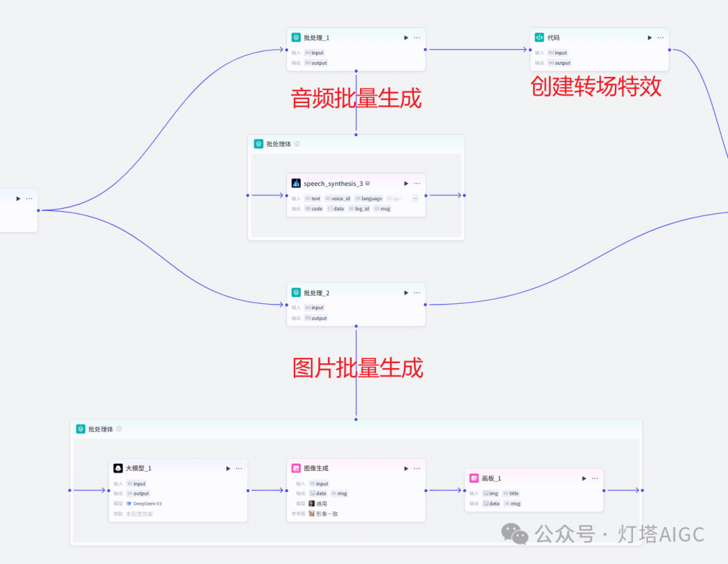728x564 pixels.
Task: Click the 图像生成 node icon
Action: [296, 468]
